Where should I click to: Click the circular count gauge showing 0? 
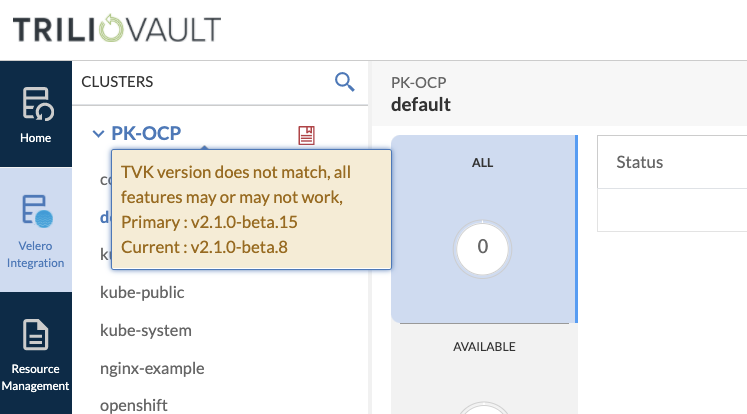pos(483,247)
